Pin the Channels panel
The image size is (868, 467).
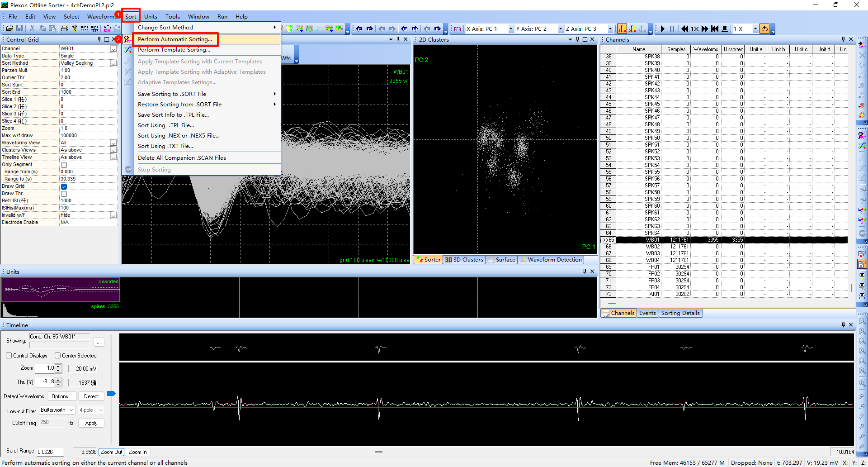pos(843,39)
